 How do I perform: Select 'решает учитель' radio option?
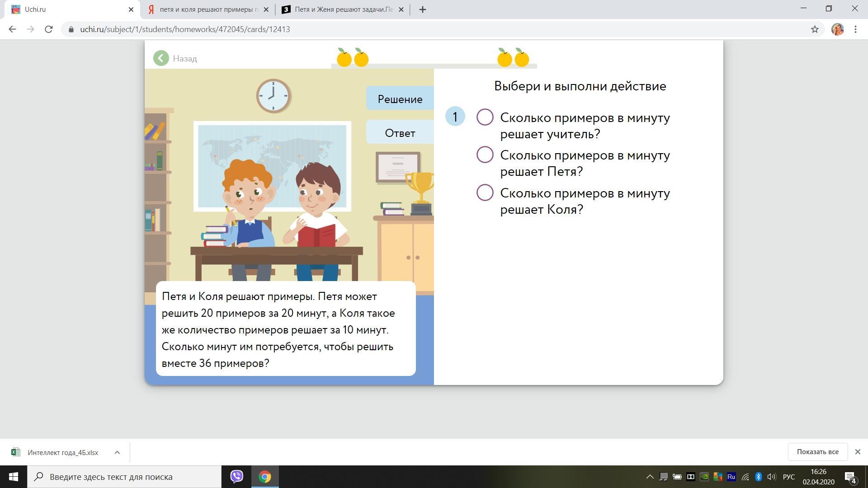point(485,117)
